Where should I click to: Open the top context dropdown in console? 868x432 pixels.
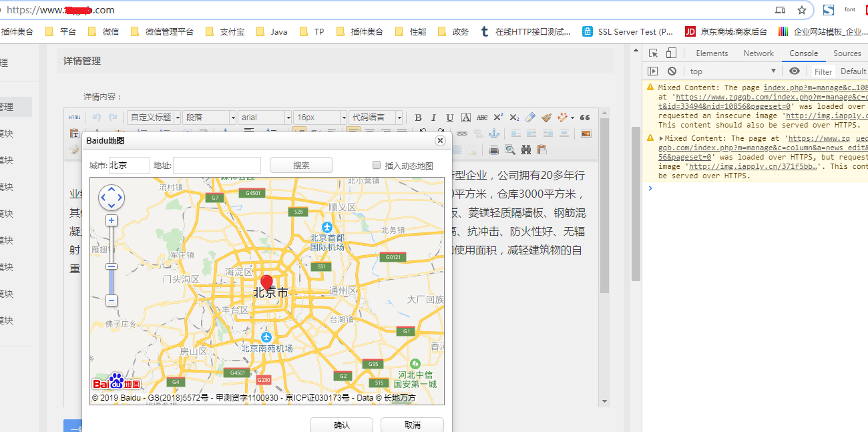pyautogui.click(x=732, y=71)
